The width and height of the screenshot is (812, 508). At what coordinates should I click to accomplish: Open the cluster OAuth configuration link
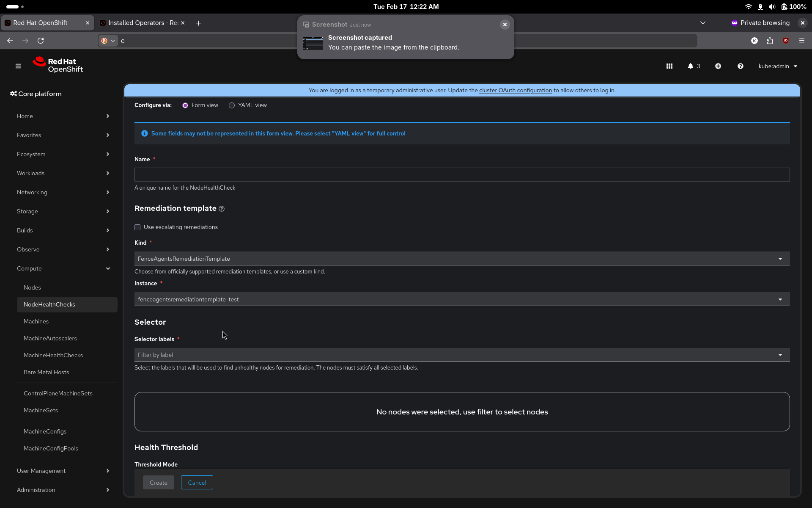515,90
